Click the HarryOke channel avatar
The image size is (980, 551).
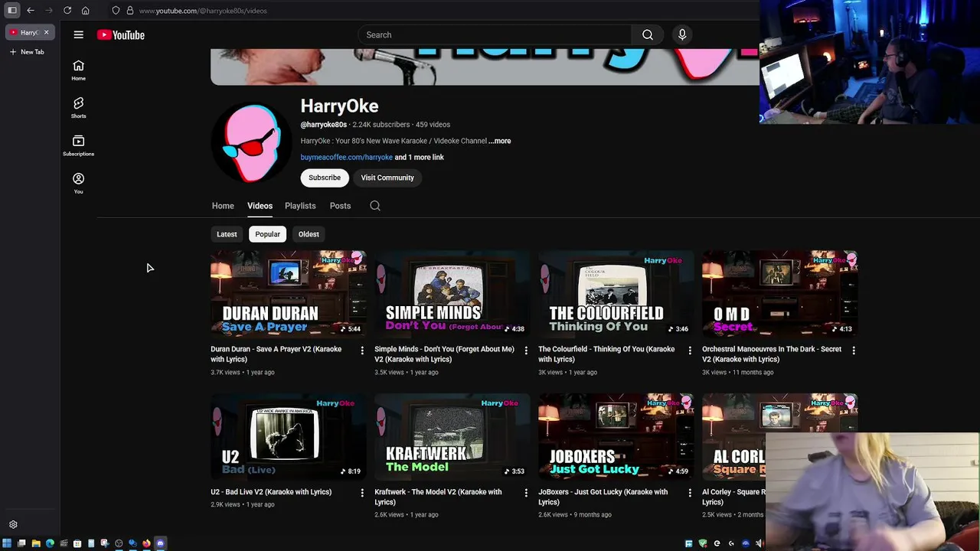click(x=251, y=142)
